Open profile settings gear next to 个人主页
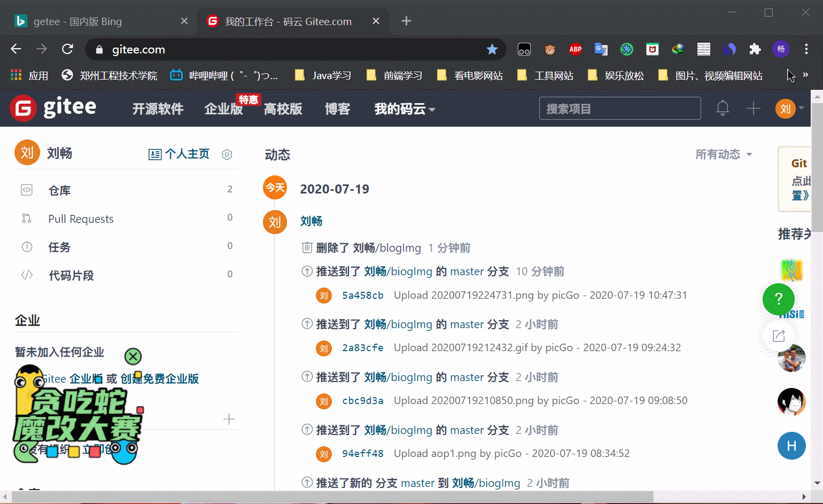Image resolution: width=823 pixels, height=504 pixels. [227, 154]
